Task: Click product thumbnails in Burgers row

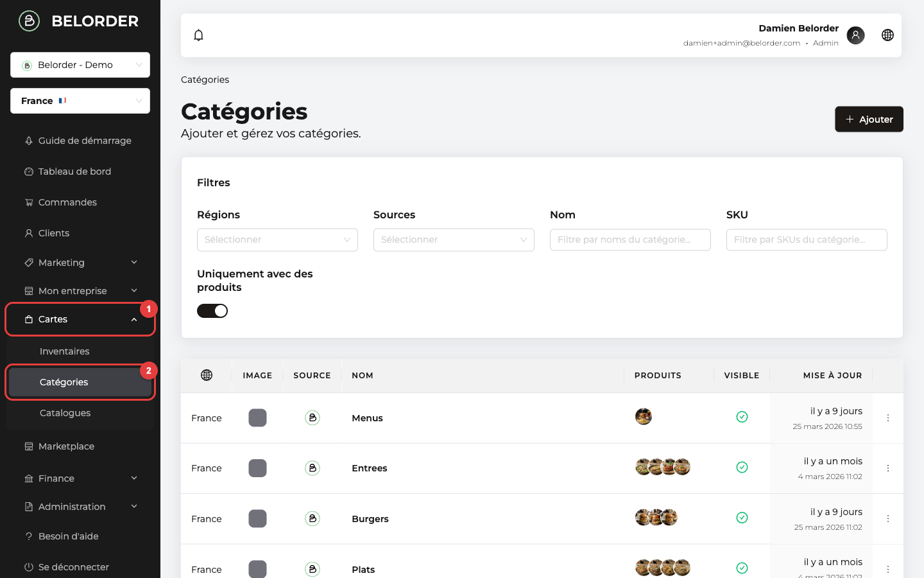Action: [656, 518]
